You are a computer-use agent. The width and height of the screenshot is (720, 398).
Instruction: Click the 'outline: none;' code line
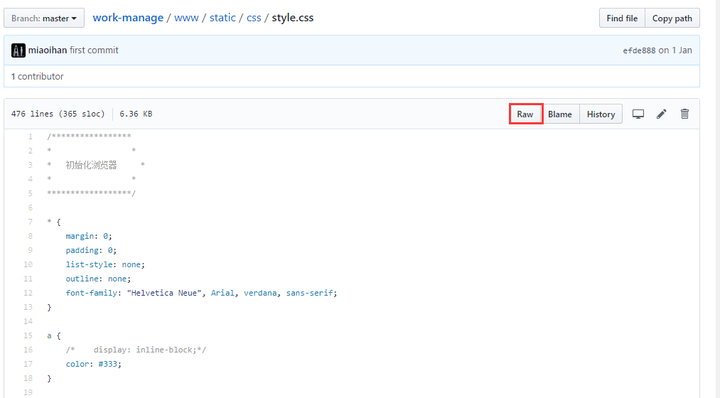click(x=98, y=279)
